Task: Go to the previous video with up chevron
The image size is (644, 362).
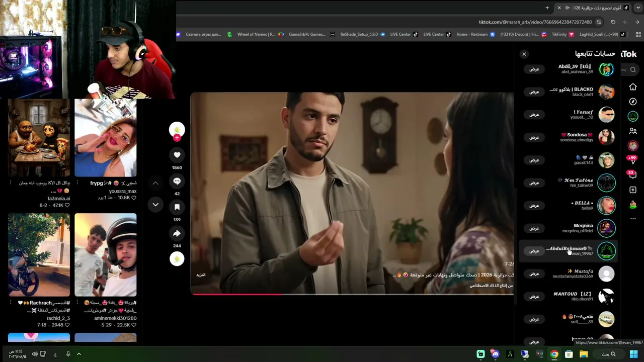Action: point(155,183)
